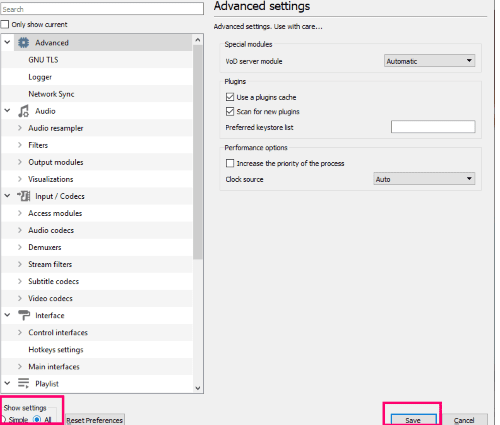Expand the Audio resampler tree node

pos(20,128)
